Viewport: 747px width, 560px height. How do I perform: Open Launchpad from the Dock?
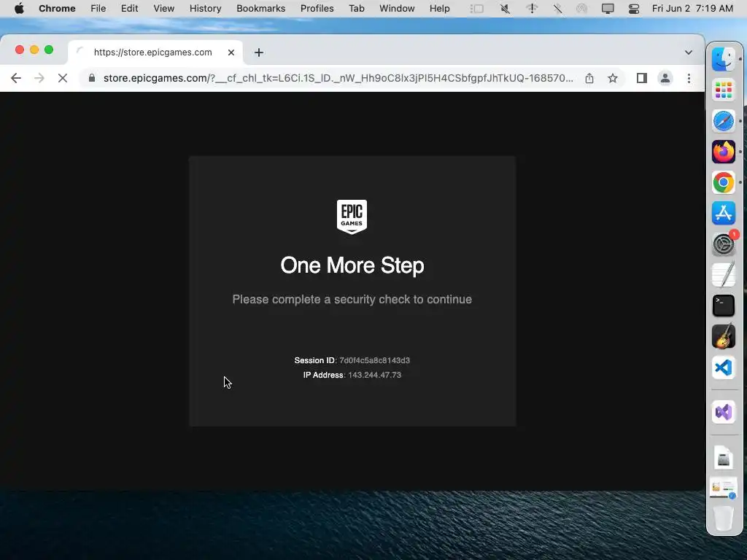724,90
